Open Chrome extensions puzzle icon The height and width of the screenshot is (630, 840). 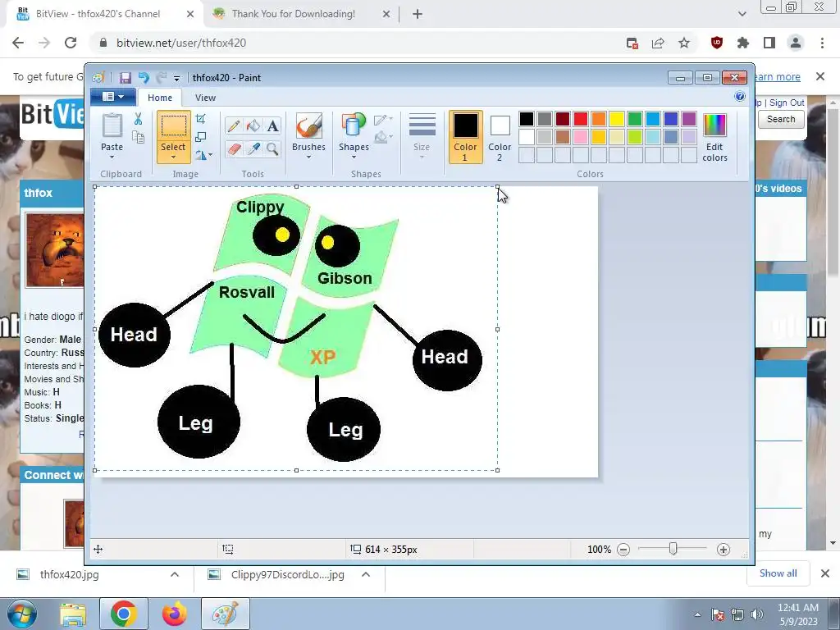[743, 43]
